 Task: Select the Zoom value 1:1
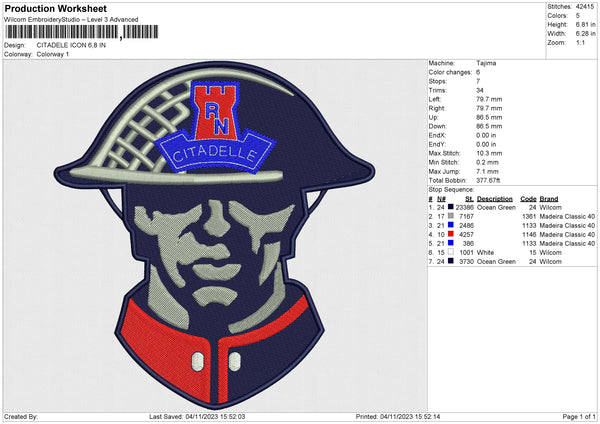(x=580, y=42)
